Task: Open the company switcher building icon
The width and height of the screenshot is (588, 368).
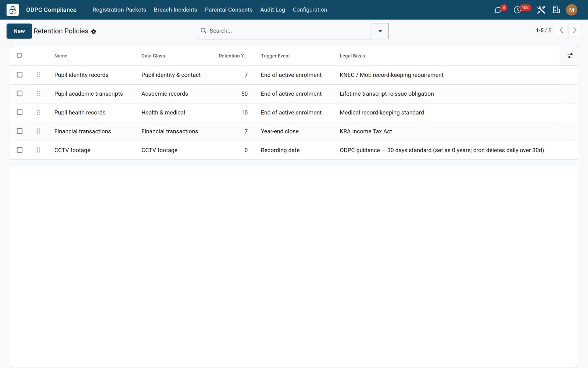Action: pyautogui.click(x=556, y=10)
